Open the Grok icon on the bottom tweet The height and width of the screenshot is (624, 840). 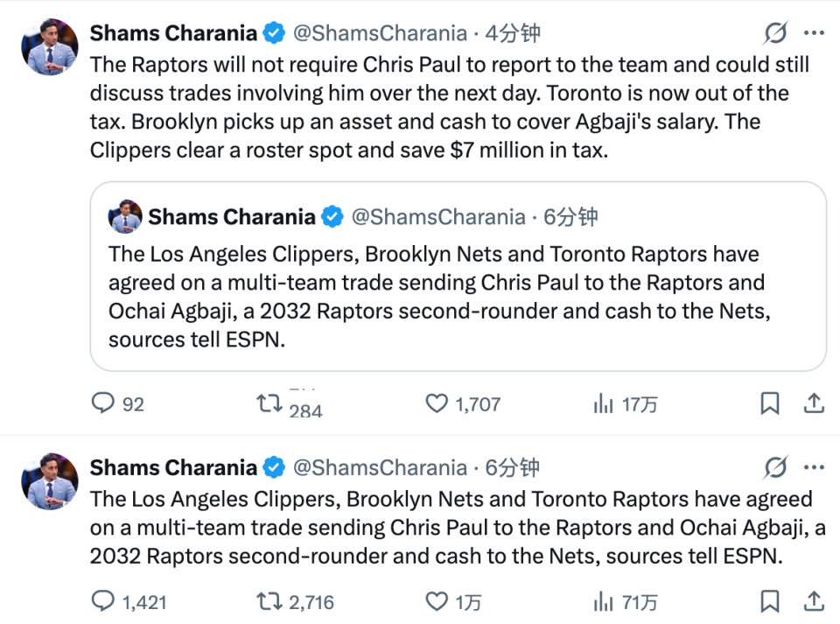tap(775, 468)
